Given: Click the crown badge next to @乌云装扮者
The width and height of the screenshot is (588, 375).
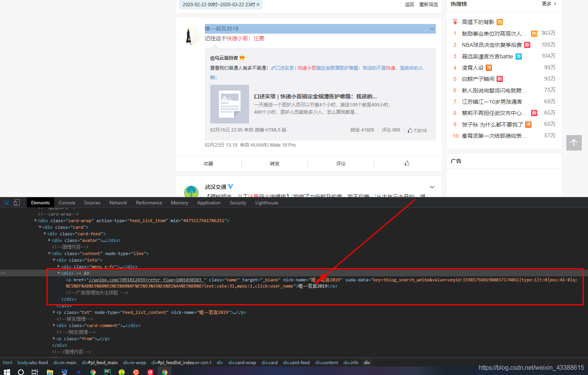Looking at the screenshot, I should click(242, 58).
